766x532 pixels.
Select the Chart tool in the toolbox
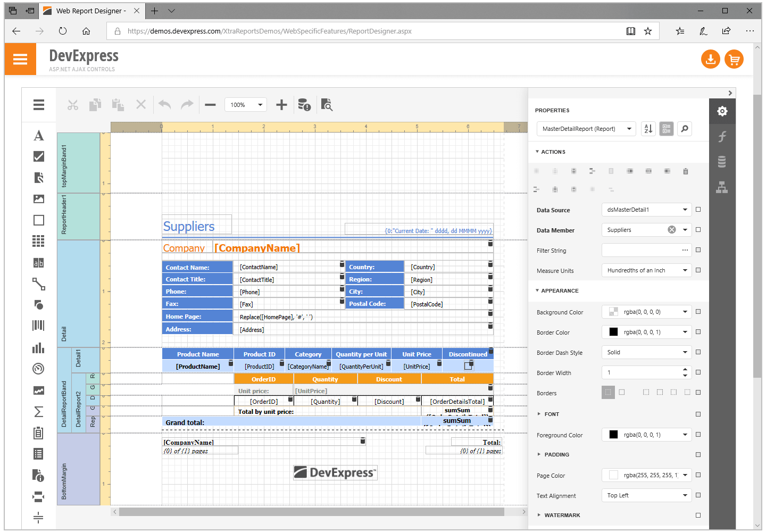(38, 347)
